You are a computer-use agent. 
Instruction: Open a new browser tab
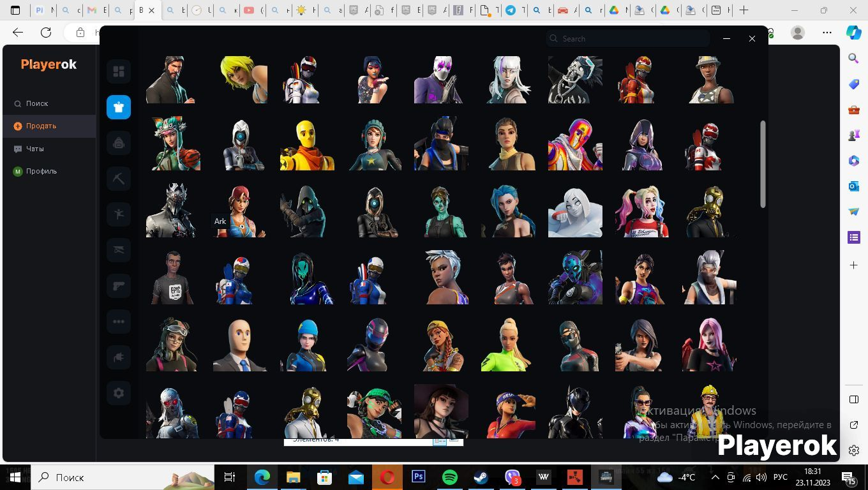point(744,10)
